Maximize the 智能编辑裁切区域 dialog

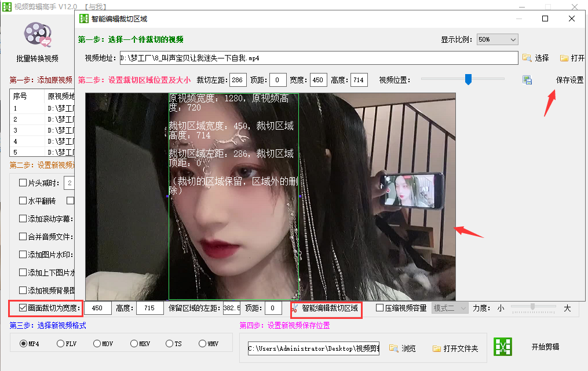pyautogui.click(x=545, y=19)
